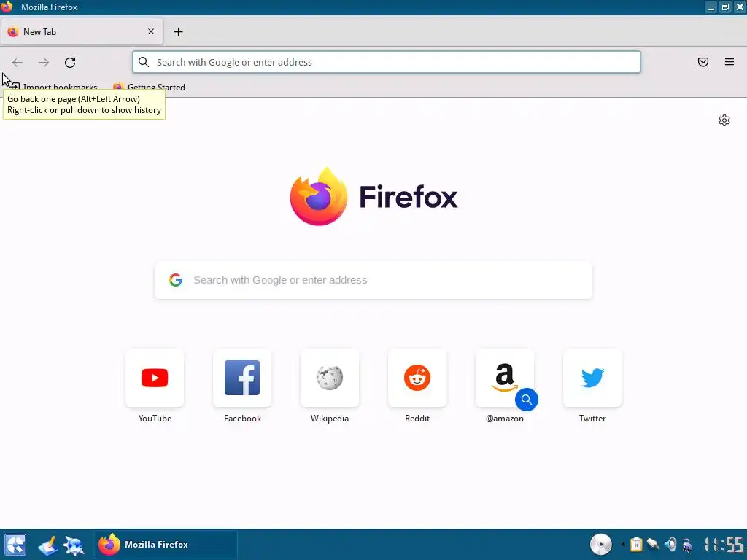The height and width of the screenshot is (560, 747).
Task: Click the tray icon beside the clock
Action: [x=687, y=544]
